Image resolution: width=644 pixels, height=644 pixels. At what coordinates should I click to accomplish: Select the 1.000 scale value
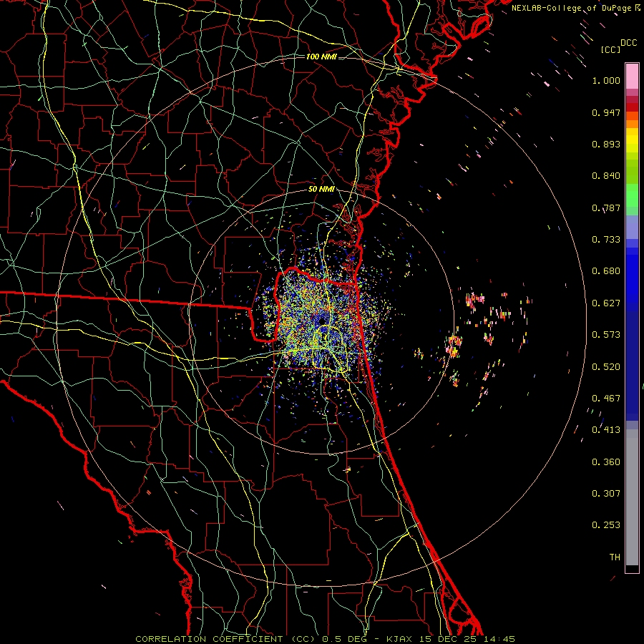click(606, 80)
